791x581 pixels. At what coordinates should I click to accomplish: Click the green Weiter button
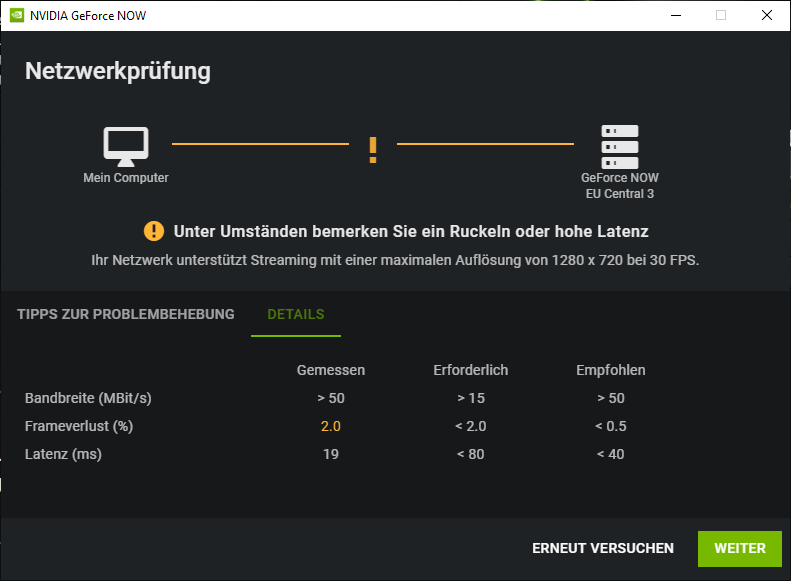point(740,549)
